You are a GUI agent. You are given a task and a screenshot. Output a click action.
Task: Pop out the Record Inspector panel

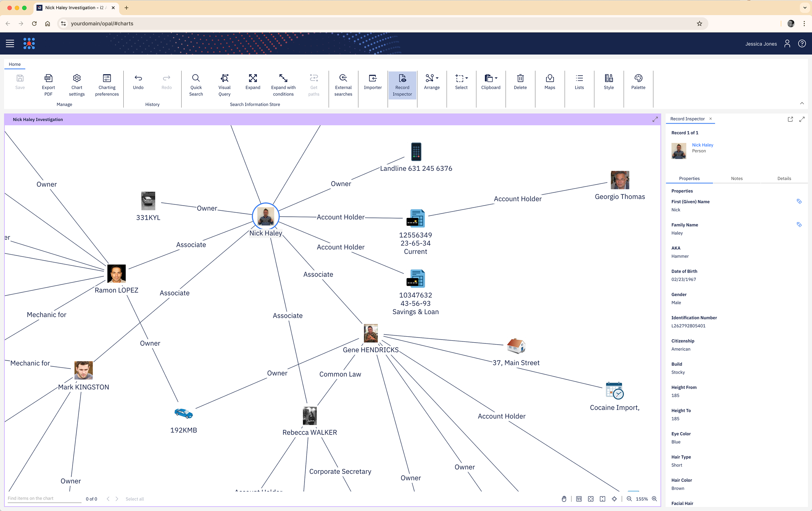click(x=790, y=119)
